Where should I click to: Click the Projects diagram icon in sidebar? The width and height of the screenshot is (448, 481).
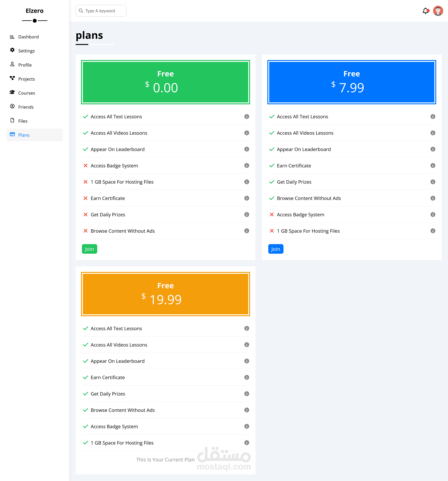pos(12,78)
